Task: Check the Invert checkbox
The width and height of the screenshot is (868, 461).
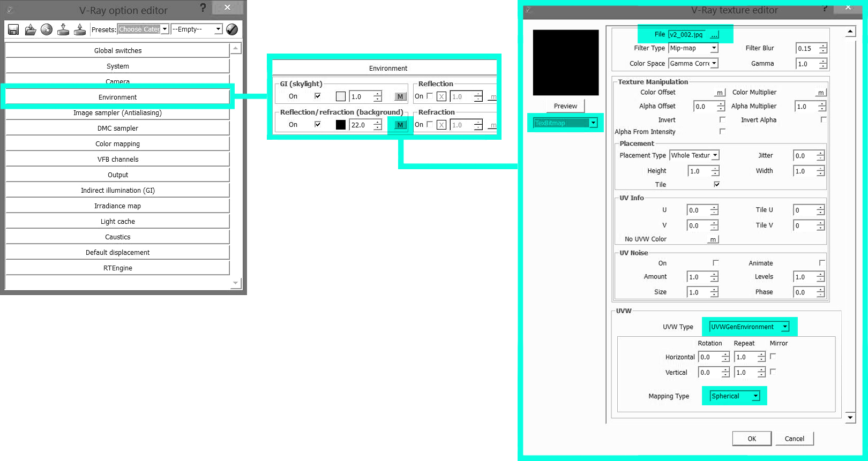Action: click(x=722, y=119)
